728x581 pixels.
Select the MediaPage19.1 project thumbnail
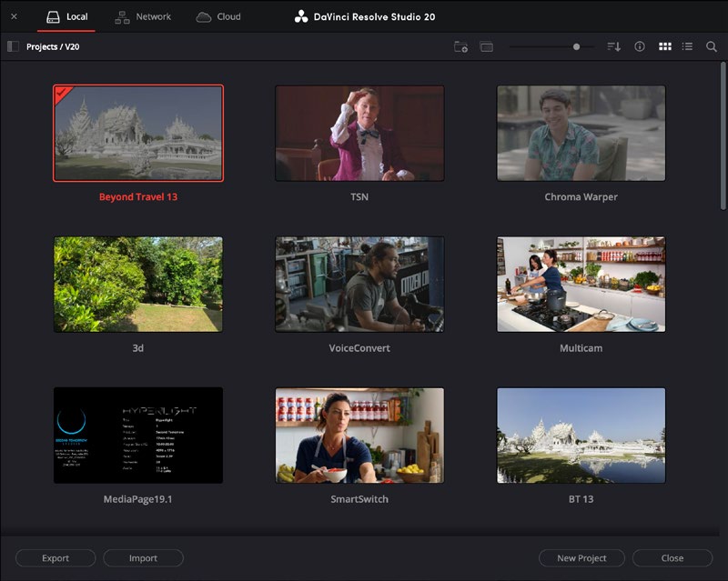pos(138,436)
